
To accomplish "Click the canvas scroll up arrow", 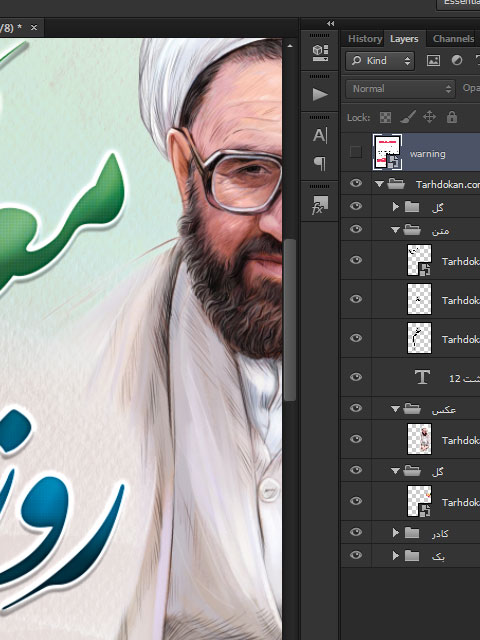I will 290,46.
